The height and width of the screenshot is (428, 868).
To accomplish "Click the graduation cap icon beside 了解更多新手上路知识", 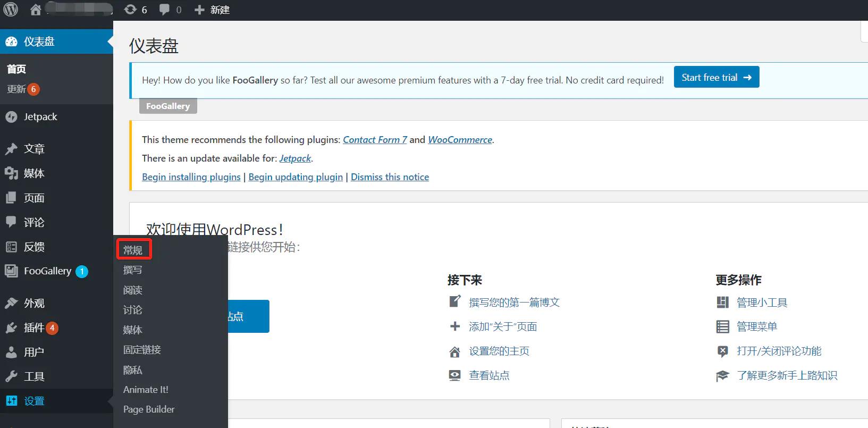I will [722, 375].
